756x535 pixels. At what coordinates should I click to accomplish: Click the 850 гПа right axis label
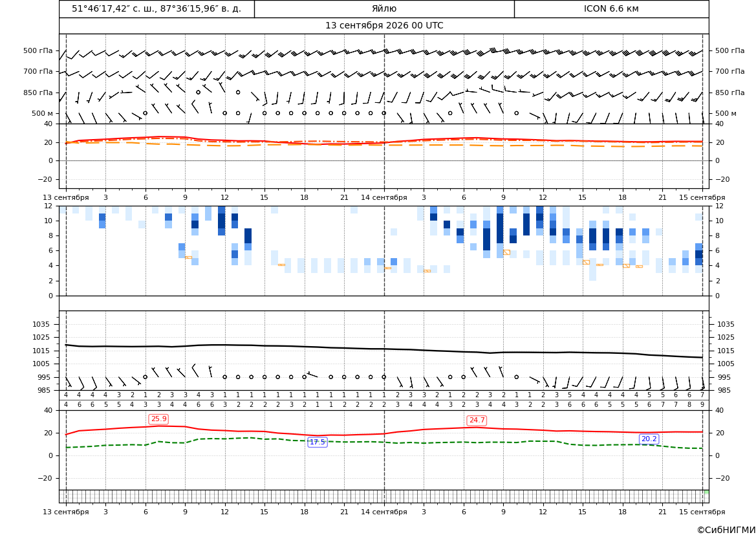click(729, 93)
